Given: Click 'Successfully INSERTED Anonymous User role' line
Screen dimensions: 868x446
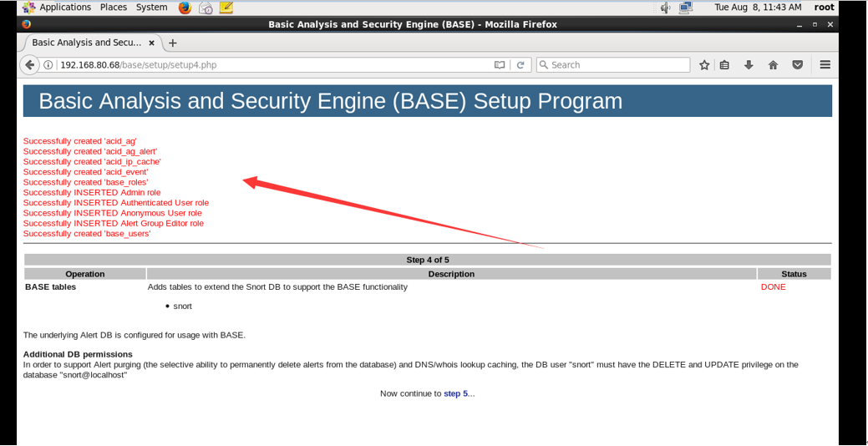Looking at the screenshot, I should click(x=113, y=213).
